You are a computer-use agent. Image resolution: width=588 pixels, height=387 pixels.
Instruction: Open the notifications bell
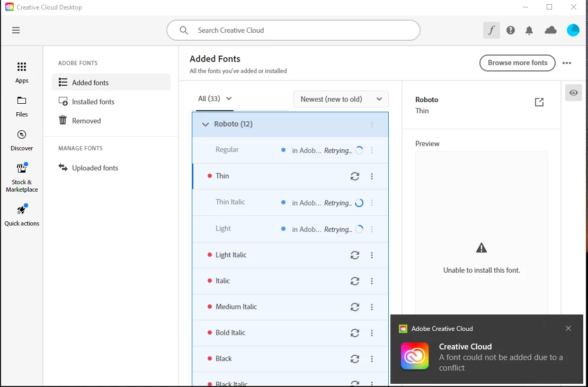529,30
